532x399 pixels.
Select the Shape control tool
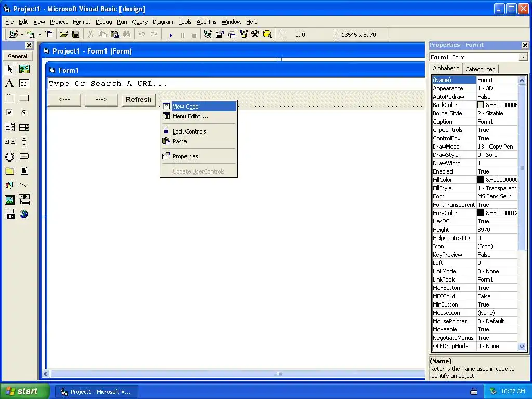[x=10, y=185]
